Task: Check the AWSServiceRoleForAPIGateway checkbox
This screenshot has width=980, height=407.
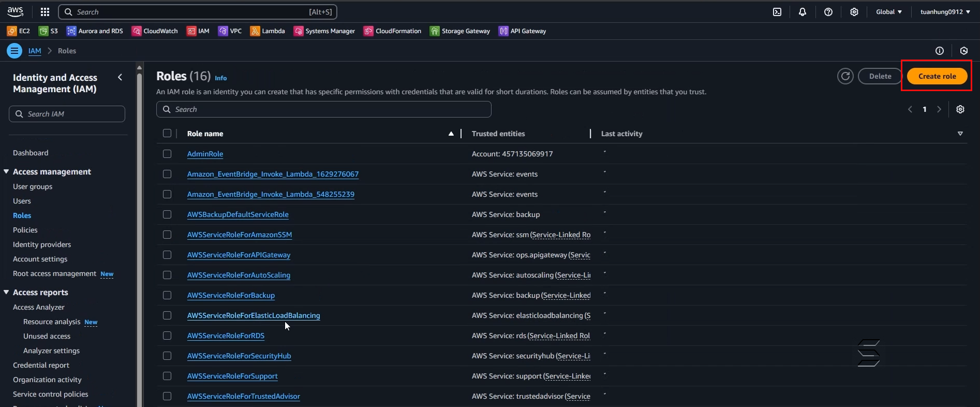Action: 167,255
